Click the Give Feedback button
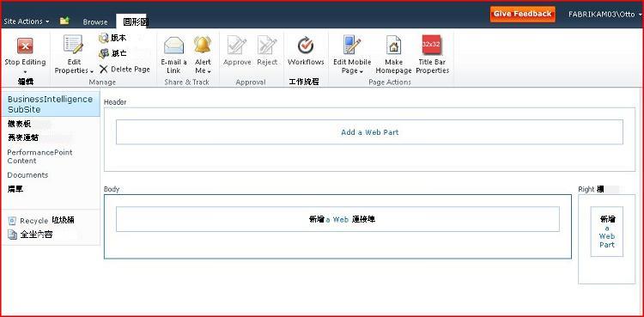The height and width of the screenshot is (317, 644). (x=522, y=14)
